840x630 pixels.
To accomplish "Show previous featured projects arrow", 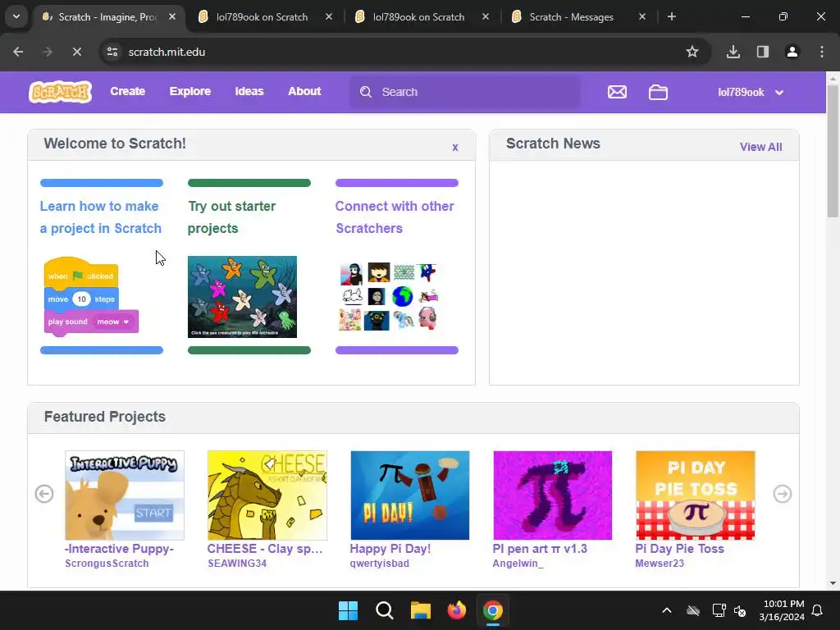I will [x=44, y=494].
